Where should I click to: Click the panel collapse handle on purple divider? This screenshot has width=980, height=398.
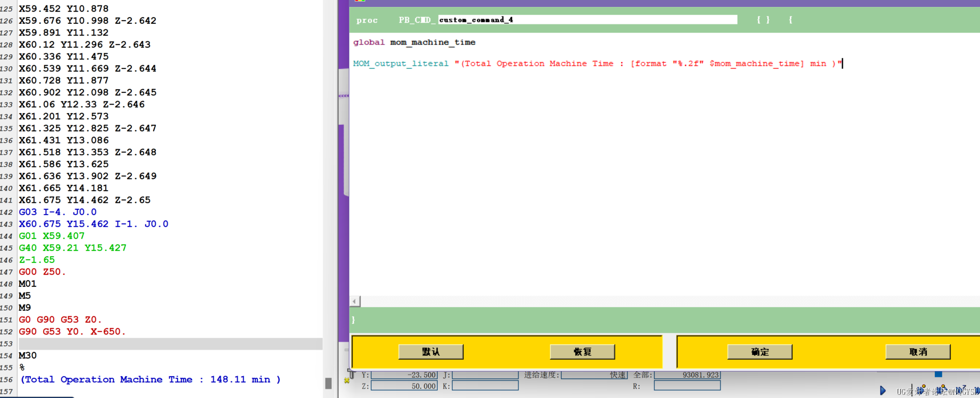344,96
